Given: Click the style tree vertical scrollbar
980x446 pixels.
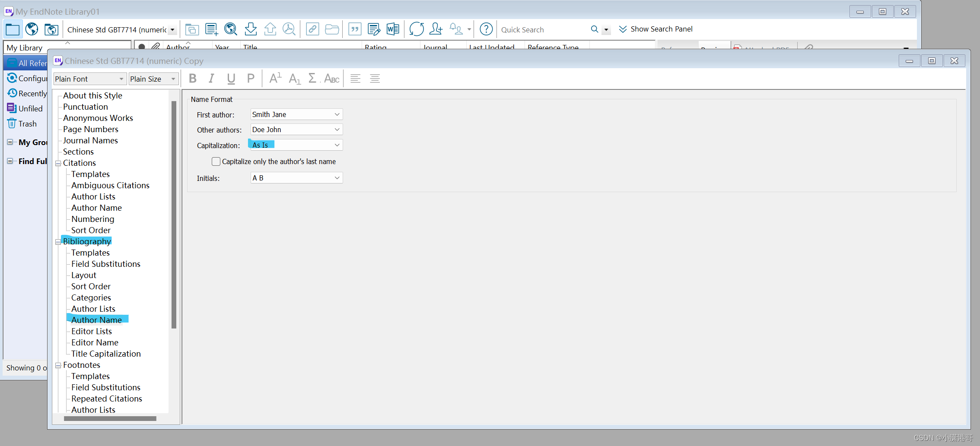Looking at the screenshot, I should (174, 215).
